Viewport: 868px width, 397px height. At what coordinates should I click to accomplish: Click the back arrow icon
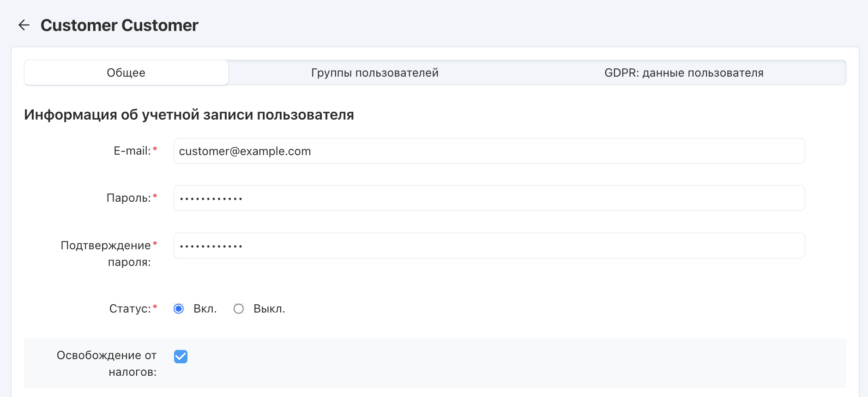click(x=24, y=25)
